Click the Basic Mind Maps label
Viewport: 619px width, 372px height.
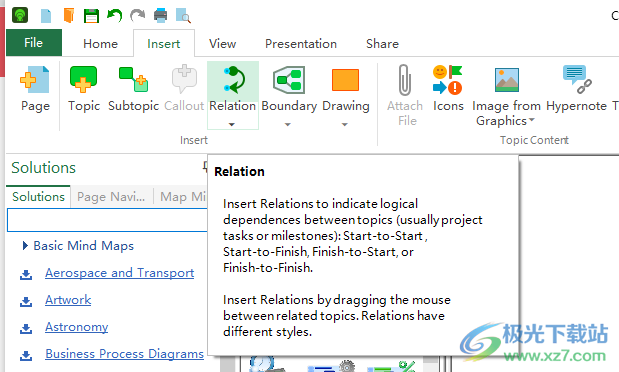coord(84,246)
